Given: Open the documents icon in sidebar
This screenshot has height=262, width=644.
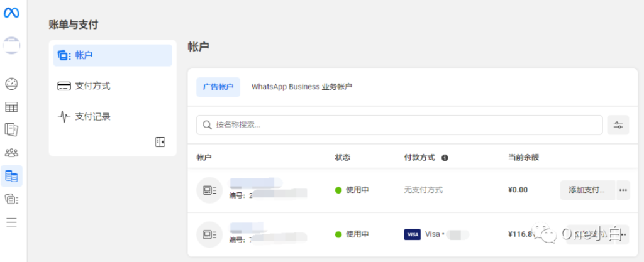Looking at the screenshot, I should tap(11, 130).
